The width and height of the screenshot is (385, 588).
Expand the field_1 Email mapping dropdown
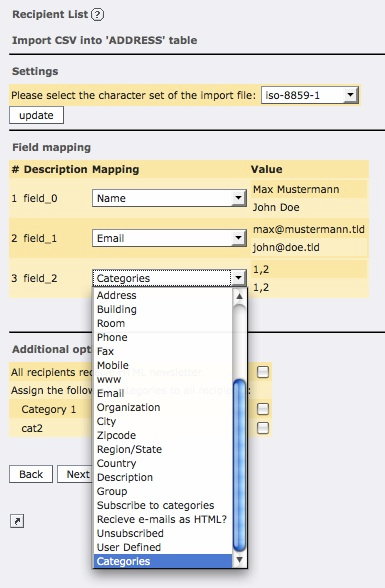tap(169, 238)
